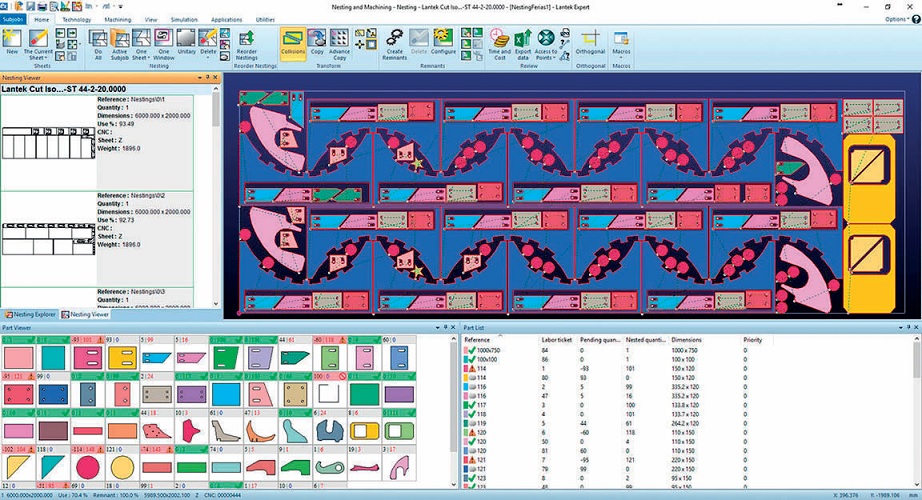The image size is (922, 500).
Task: Open the Reorder Nestings tool
Action: (x=247, y=45)
